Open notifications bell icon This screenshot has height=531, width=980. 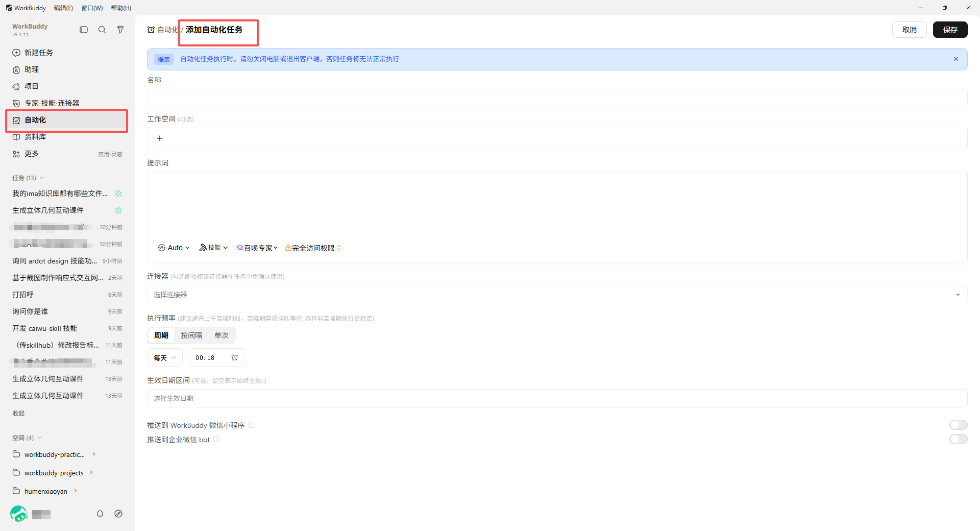pos(100,514)
